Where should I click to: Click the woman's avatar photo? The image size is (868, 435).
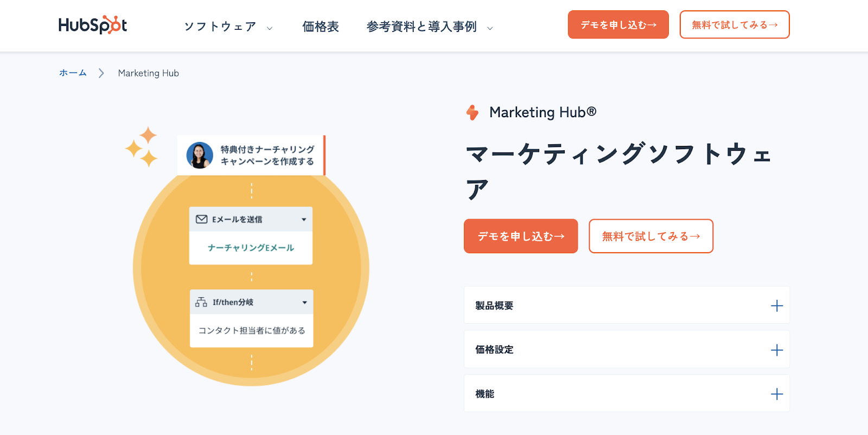(200, 155)
